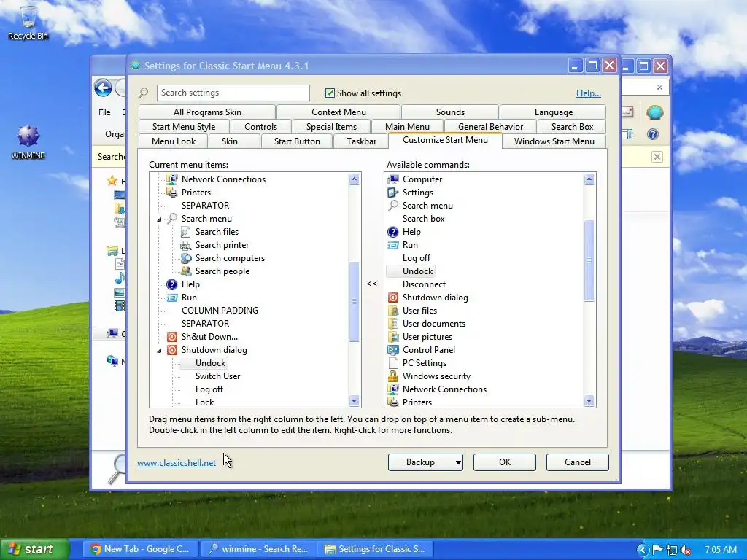This screenshot has width=747, height=560.
Task: Click the << move button between lists
Action: coord(372,284)
